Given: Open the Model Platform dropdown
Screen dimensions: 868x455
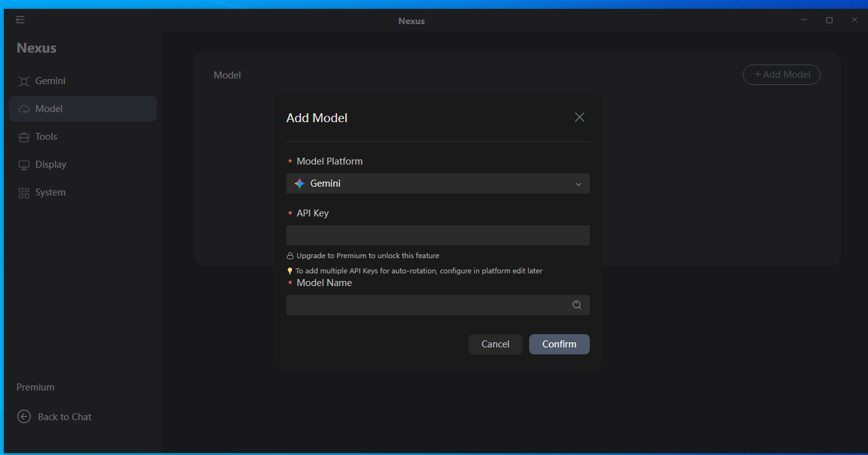Looking at the screenshot, I should [437, 183].
